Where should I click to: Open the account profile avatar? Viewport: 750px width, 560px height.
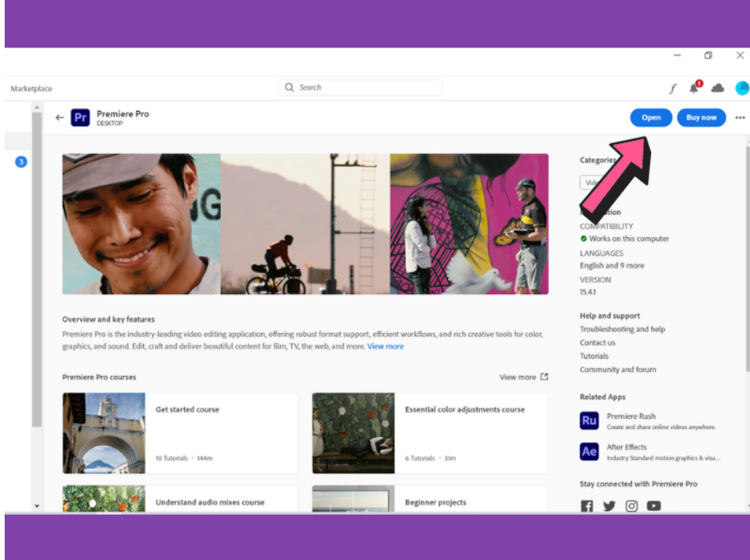pos(741,88)
